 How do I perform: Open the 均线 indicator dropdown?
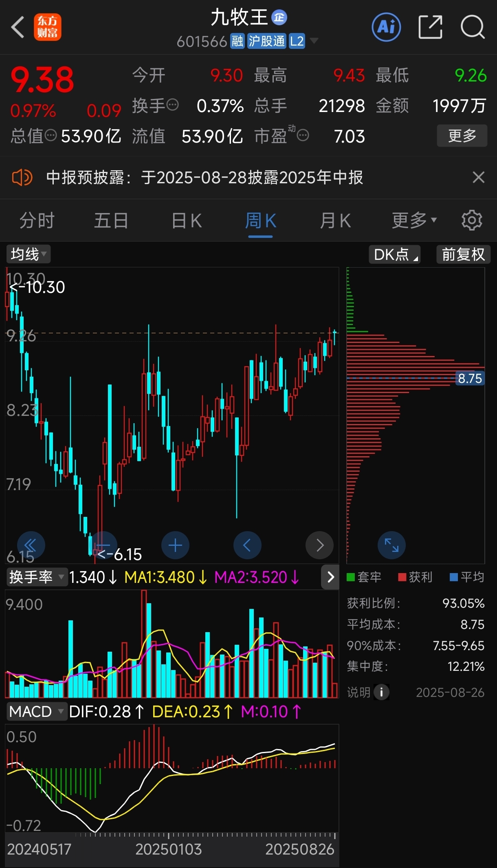[28, 254]
